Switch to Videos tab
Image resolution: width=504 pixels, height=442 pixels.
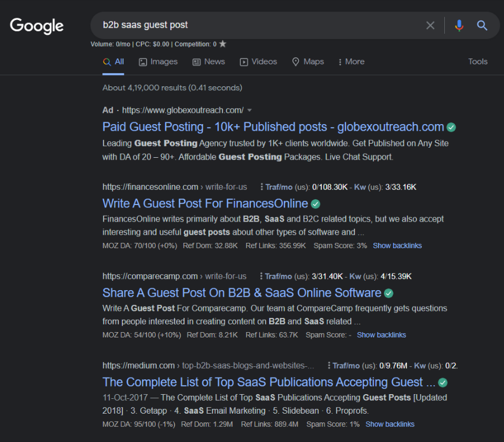(259, 61)
